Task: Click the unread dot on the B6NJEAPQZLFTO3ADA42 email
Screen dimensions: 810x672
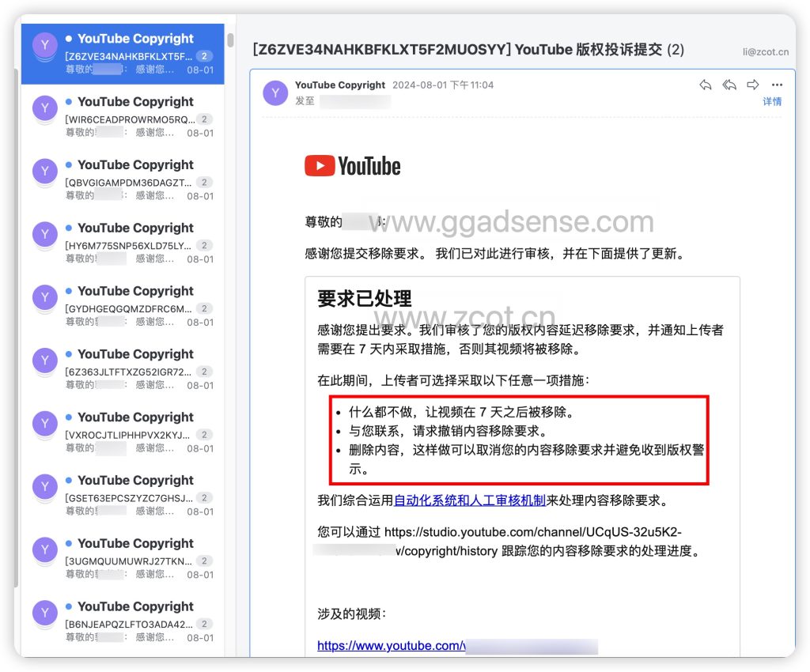Action: 69,606
